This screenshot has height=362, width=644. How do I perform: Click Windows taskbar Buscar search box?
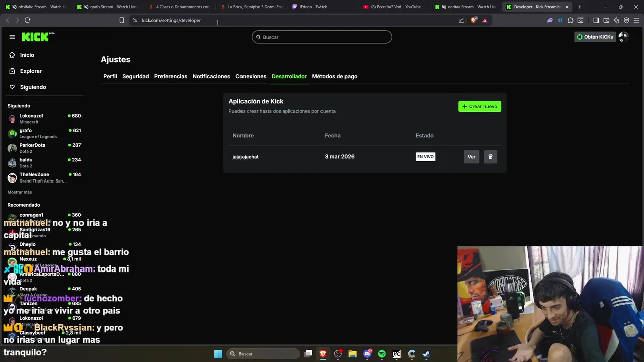(263, 354)
